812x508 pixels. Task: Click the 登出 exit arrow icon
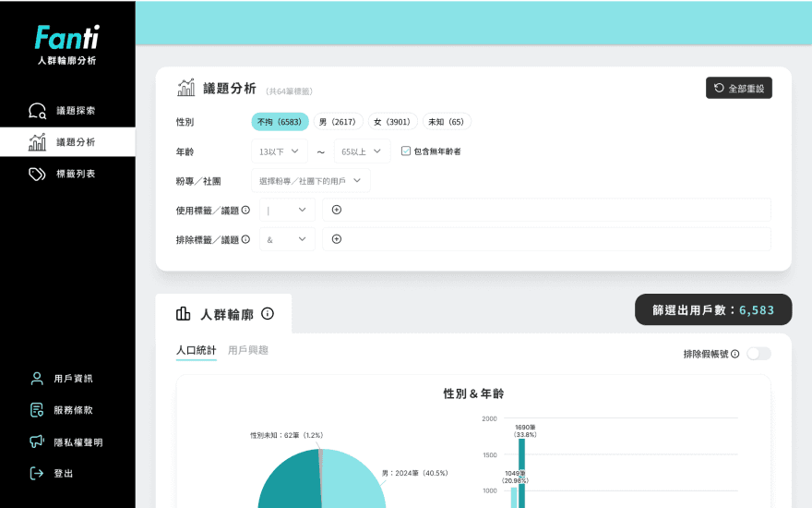pos(37,473)
